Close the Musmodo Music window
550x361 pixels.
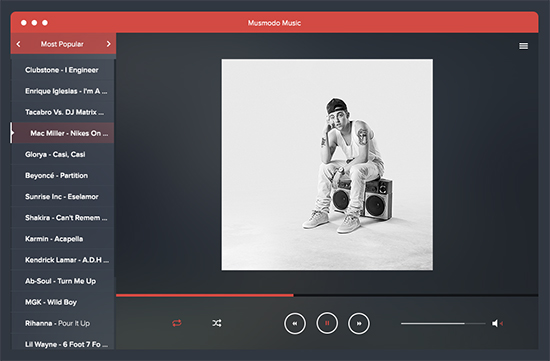(x=24, y=22)
